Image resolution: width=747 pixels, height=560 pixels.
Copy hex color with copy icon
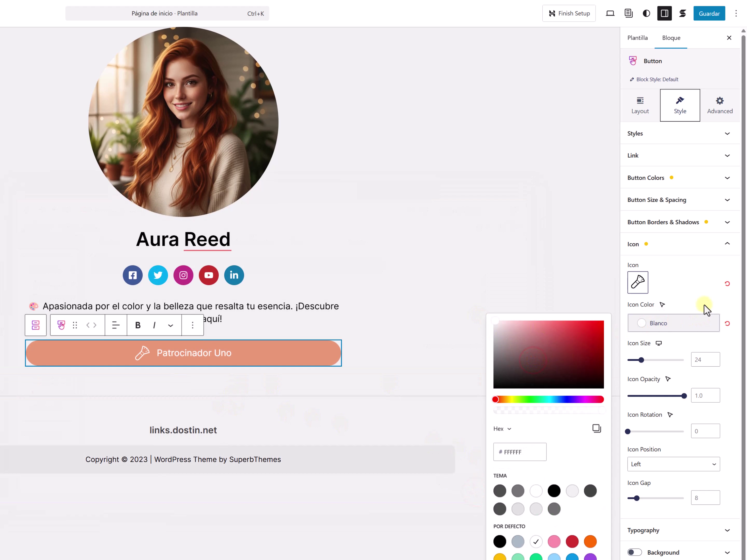click(x=596, y=428)
